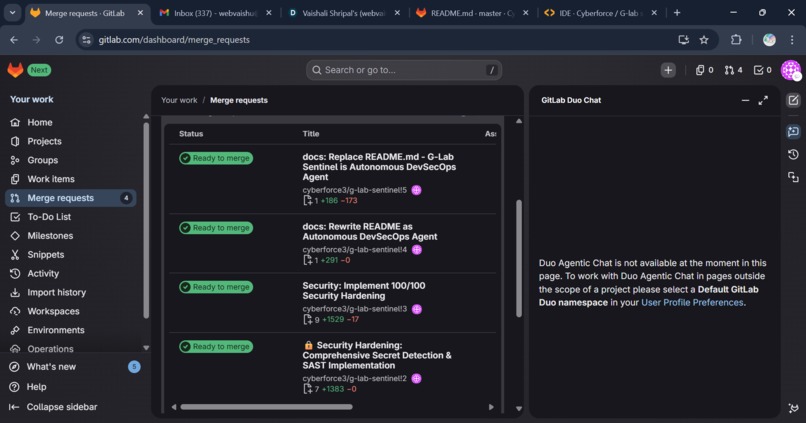Open MR docs: Replace README.md title
Viewport: 806px width, 423px height.
tap(379, 167)
